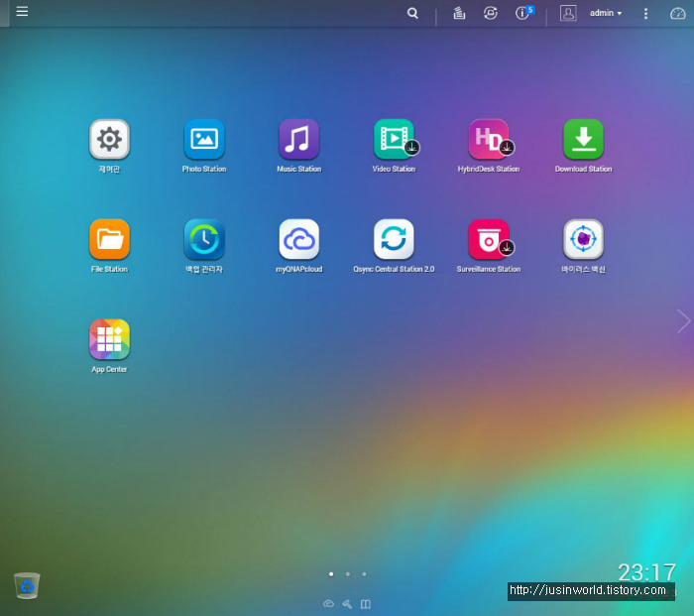Open event notifications info icon
The height and width of the screenshot is (616, 694).
(x=524, y=13)
